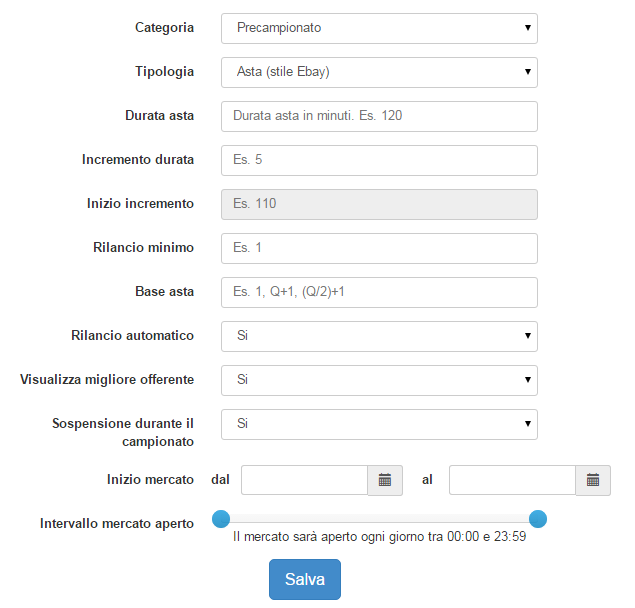Click the Intervallo mercato aperto label
This screenshot has width=635, height=608.
117,523
